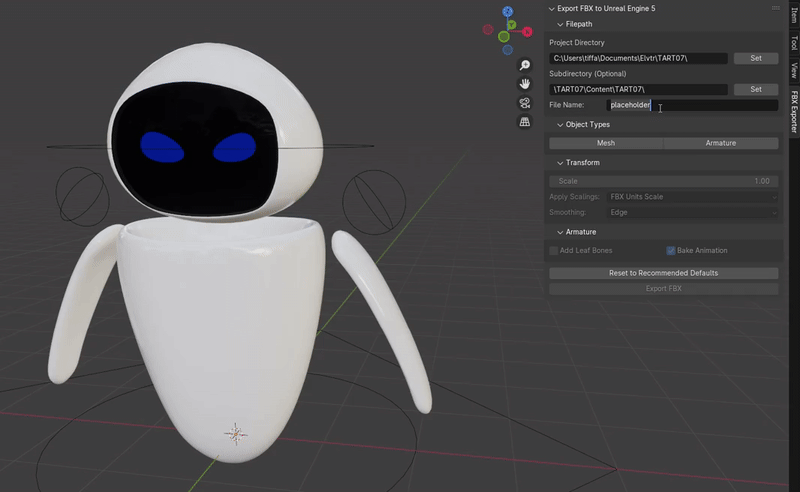Click the Subdirectory path field

638,89
